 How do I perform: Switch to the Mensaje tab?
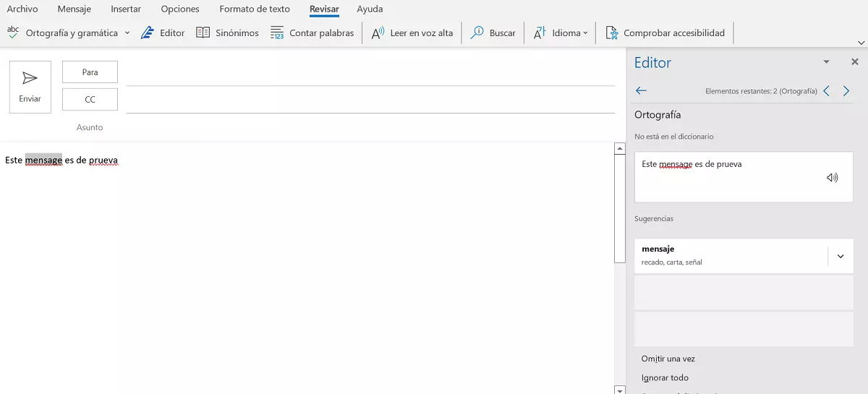pyautogui.click(x=75, y=9)
